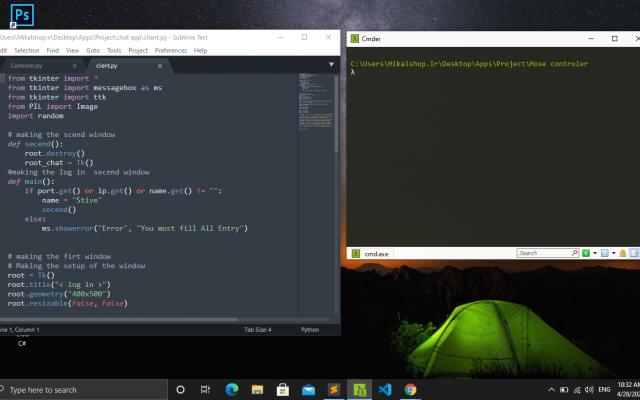This screenshot has height=400, width=640.
Task: Create a new console with green plus icon
Action: point(586,253)
